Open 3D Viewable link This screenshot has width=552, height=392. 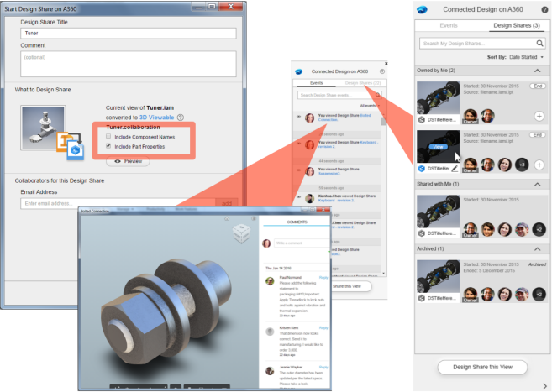pos(156,118)
